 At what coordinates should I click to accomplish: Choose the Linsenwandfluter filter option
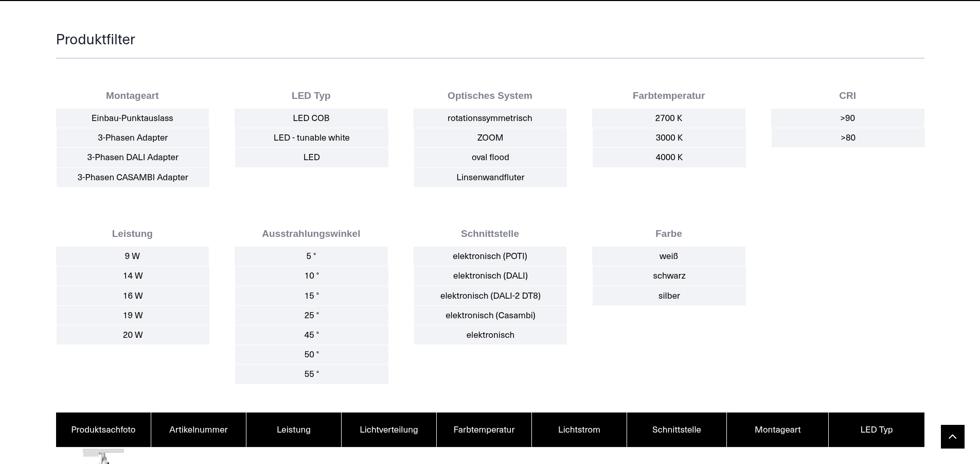(490, 178)
